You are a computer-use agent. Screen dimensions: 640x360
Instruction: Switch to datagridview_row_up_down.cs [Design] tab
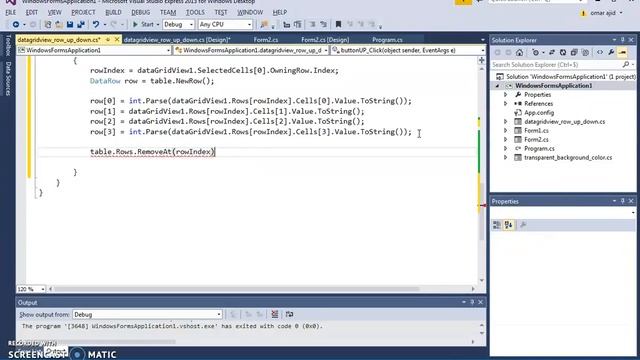tap(177, 40)
